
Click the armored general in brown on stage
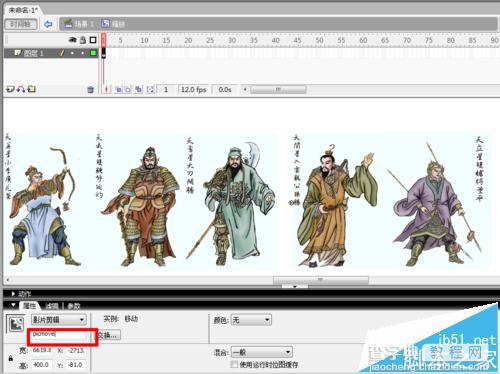click(x=142, y=207)
